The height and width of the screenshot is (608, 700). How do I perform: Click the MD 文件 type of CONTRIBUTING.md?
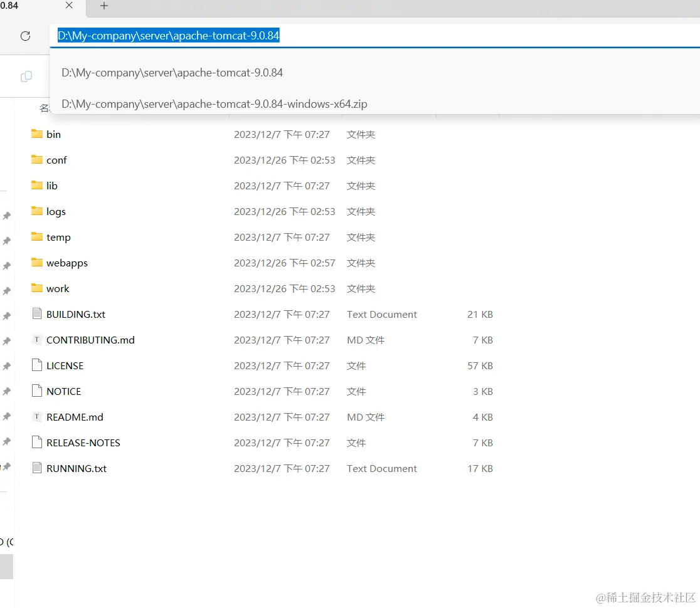point(366,340)
